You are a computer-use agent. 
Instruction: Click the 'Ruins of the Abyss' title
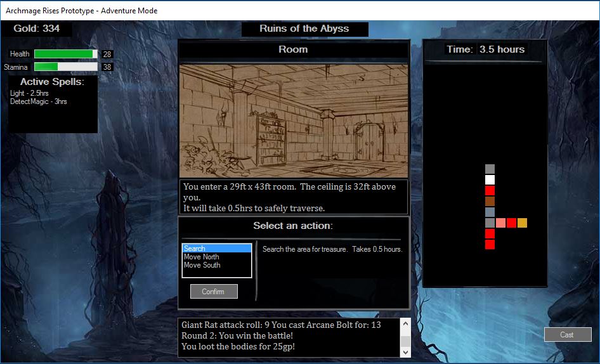tap(304, 29)
